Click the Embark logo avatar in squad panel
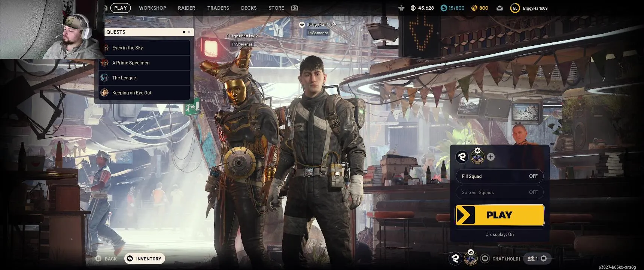 (x=462, y=157)
